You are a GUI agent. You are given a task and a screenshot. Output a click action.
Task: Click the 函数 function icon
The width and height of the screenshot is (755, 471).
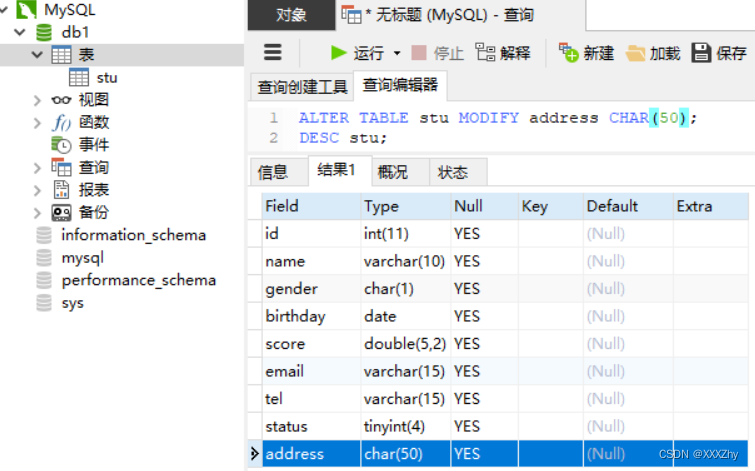pos(61,122)
